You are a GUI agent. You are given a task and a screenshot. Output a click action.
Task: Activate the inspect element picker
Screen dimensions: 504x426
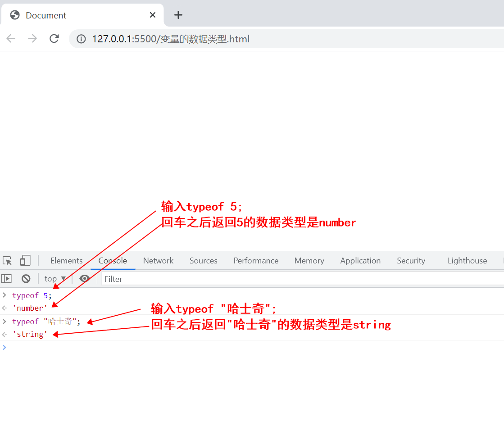pyautogui.click(x=7, y=261)
